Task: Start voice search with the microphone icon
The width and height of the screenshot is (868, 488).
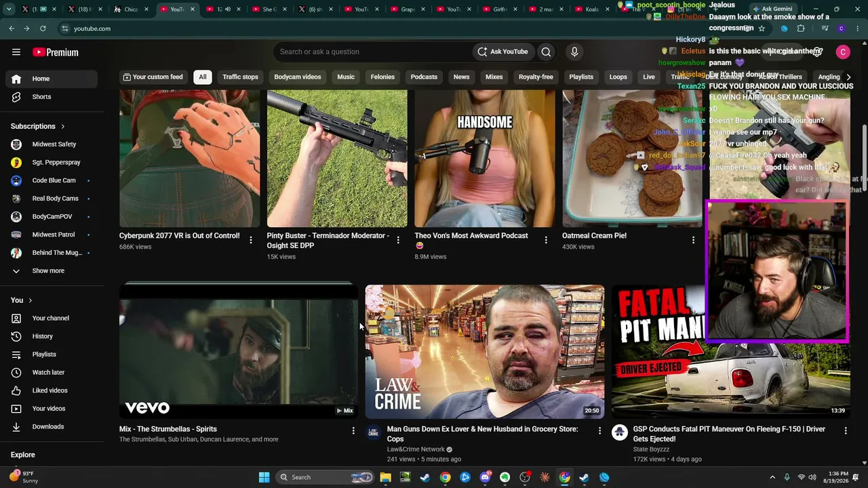Action: pos(574,52)
